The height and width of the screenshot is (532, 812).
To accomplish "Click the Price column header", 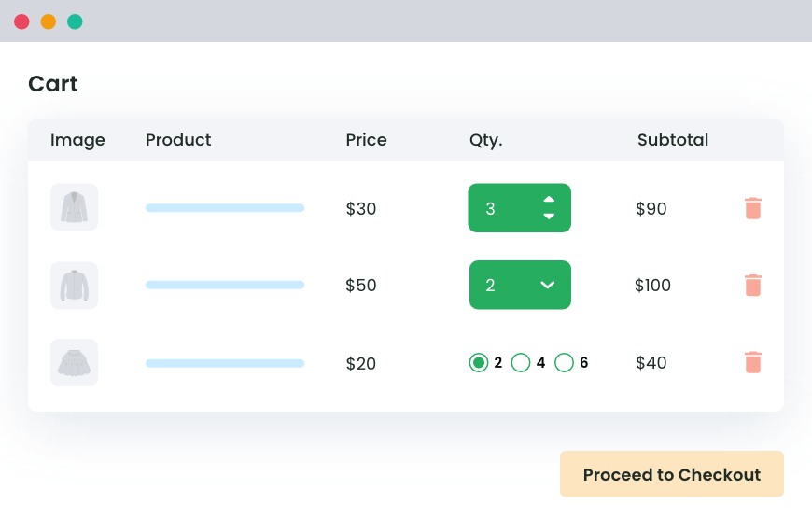I will click(366, 140).
